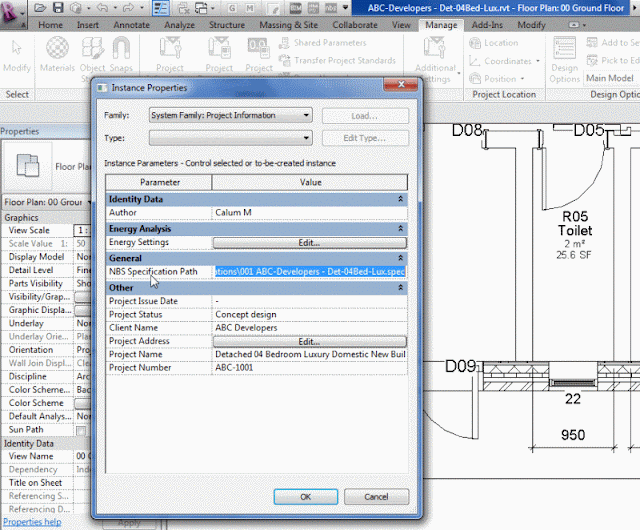This screenshot has width=640, height=530.
Task: Click the Save disk icon
Action: tap(58, 8)
